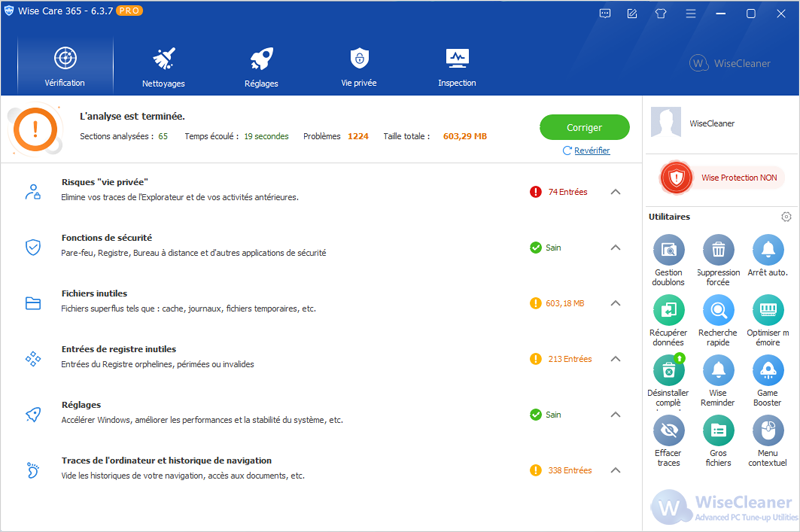
Task: Click the WiseCleaner user name
Action: pos(712,123)
